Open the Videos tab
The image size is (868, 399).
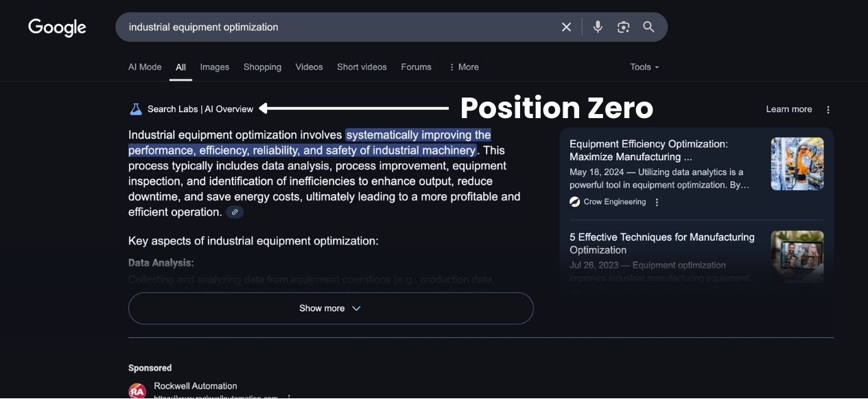(309, 67)
